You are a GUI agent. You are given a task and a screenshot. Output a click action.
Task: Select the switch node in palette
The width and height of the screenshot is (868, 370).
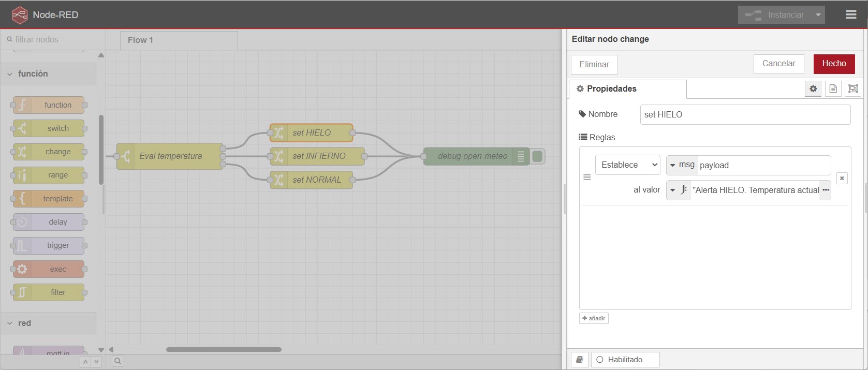click(49, 128)
